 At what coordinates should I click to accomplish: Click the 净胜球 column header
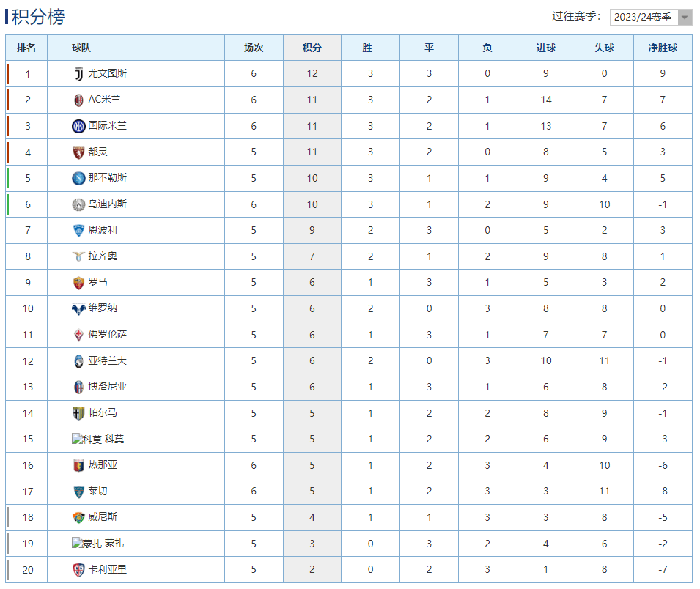663,48
